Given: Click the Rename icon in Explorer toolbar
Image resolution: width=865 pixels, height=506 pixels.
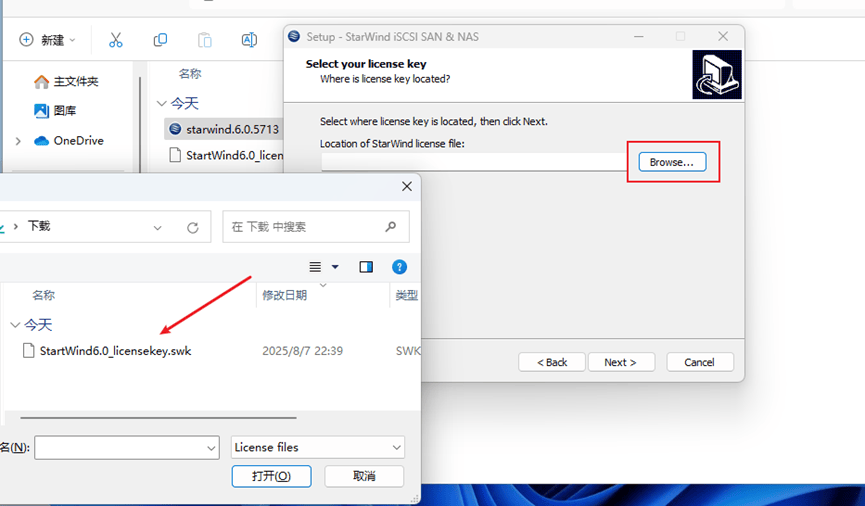Looking at the screenshot, I should [249, 40].
